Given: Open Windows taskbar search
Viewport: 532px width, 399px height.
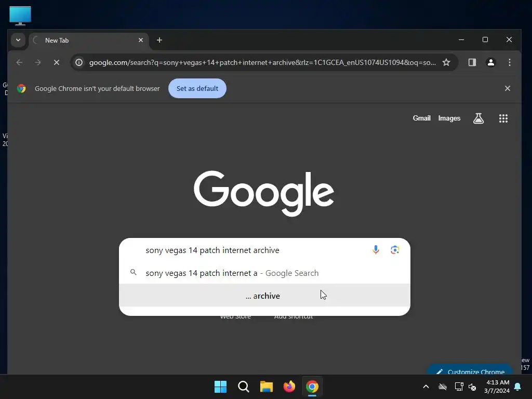Looking at the screenshot, I should [243, 387].
